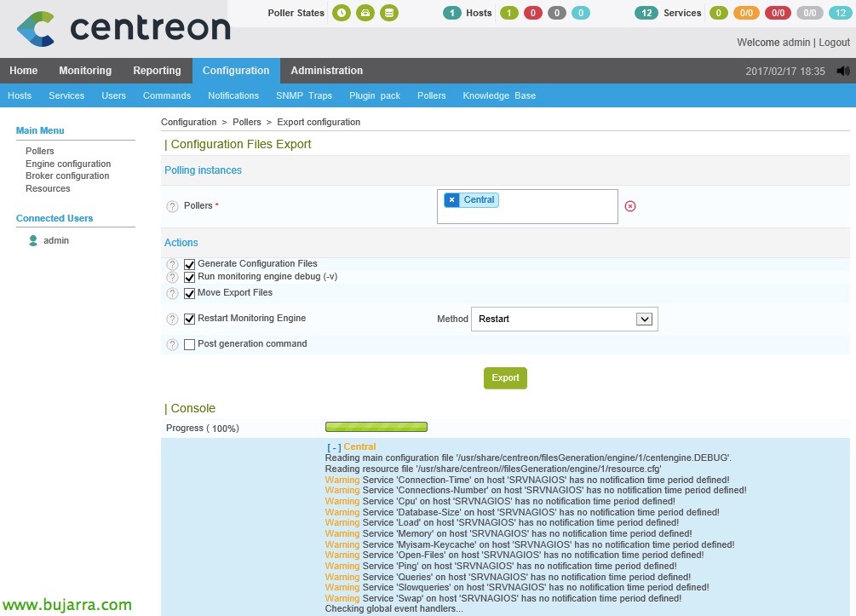The image size is (856, 616).
Task: Clear all pollers with the red X icon
Action: point(630,206)
